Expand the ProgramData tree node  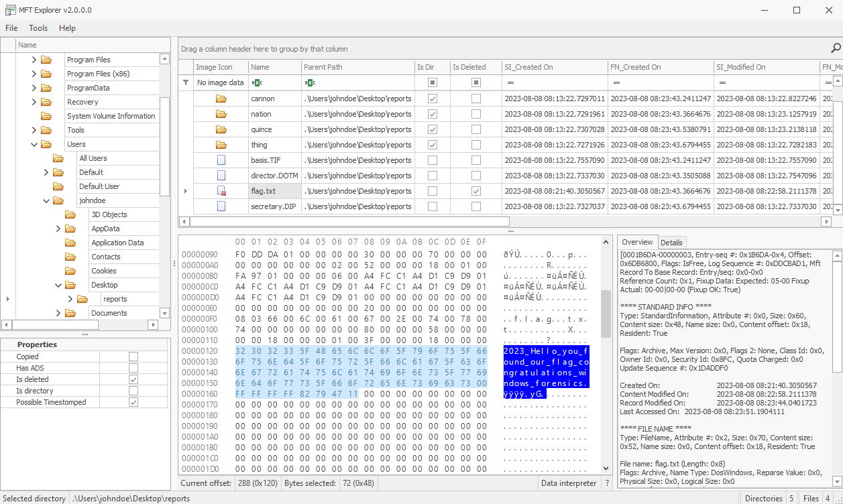[34, 88]
